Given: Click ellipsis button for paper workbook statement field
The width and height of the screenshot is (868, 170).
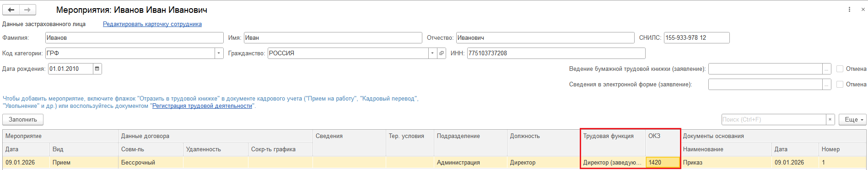Looking at the screenshot, I should point(826,69).
